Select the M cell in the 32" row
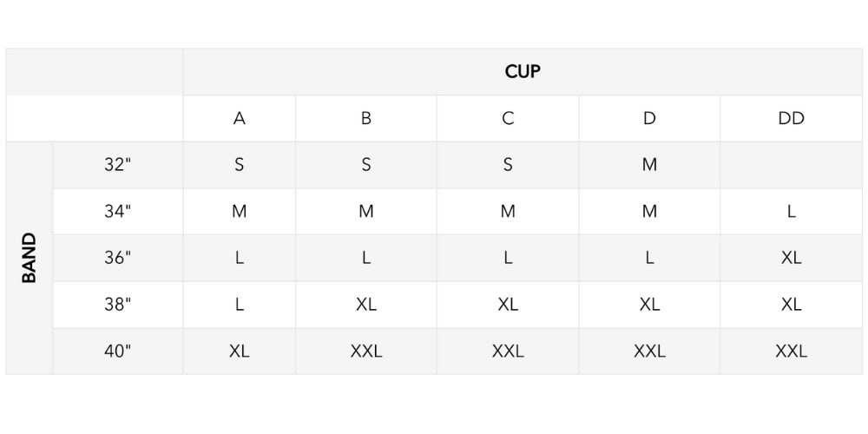Image resolution: width=868 pixels, height=434 pixels. 649,165
